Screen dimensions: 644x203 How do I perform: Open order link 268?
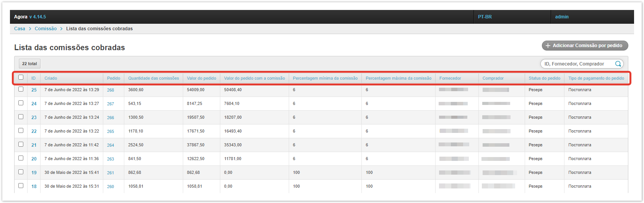coord(111,90)
